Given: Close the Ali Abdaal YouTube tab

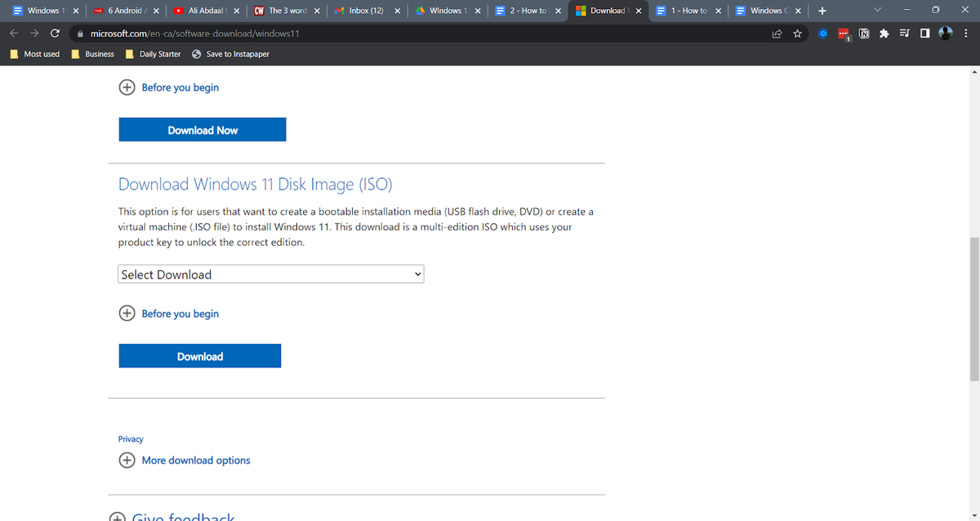Looking at the screenshot, I should tap(236, 11).
